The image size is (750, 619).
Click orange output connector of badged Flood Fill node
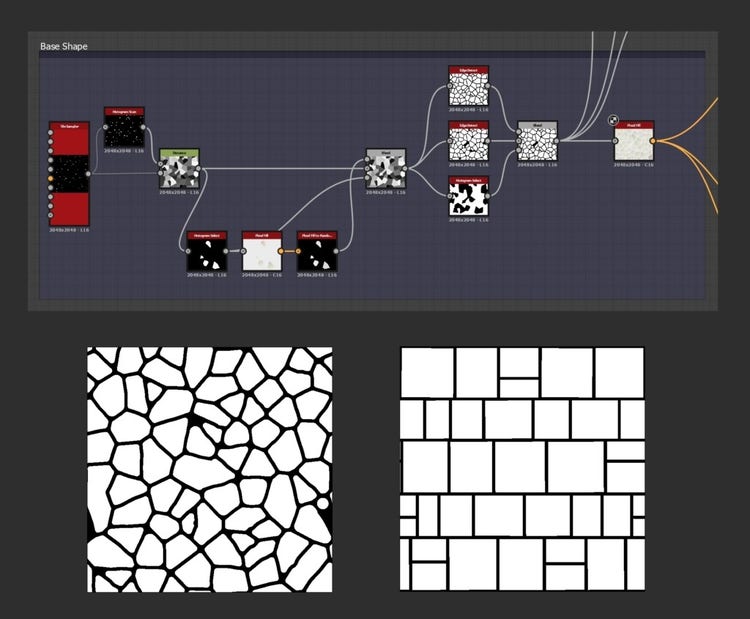653,141
